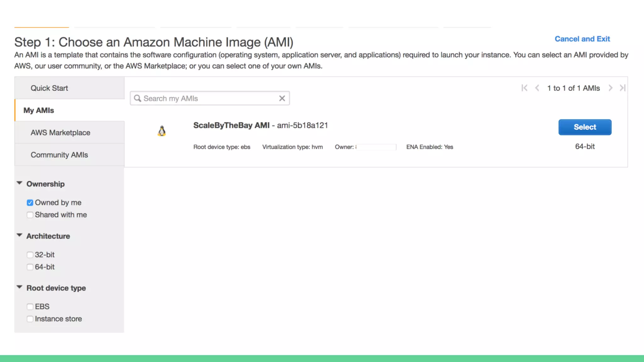The image size is (644, 362).
Task: Uncheck the Owned by me checkbox
Action: point(30,203)
